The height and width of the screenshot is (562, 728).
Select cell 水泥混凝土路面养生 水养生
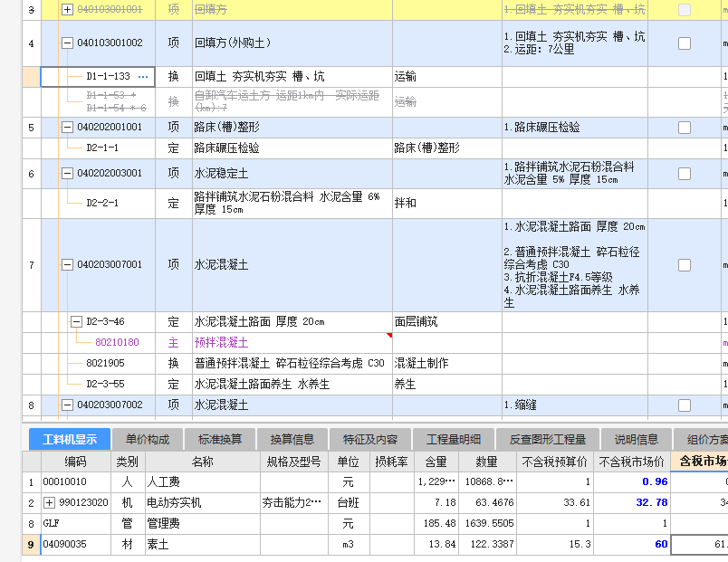click(x=292, y=385)
